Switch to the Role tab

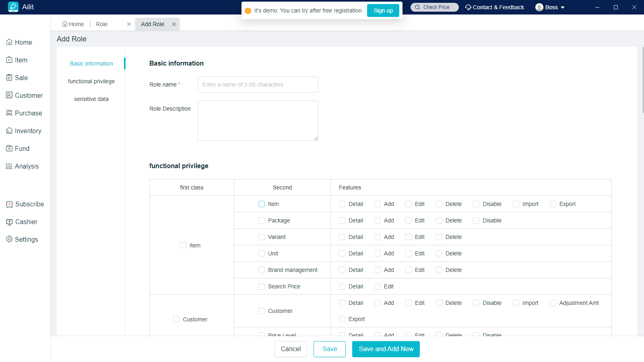pyautogui.click(x=102, y=24)
